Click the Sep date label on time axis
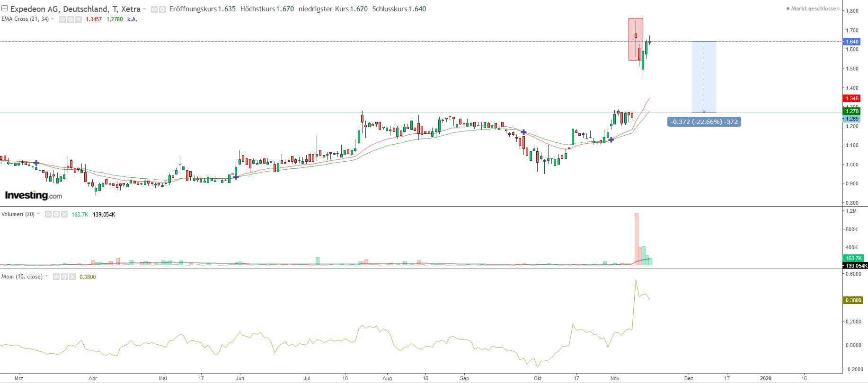Image resolution: width=868 pixels, height=383 pixels. tap(464, 378)
